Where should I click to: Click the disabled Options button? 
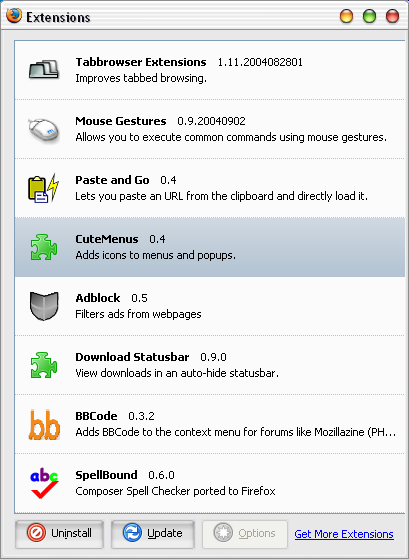(245, 534)
